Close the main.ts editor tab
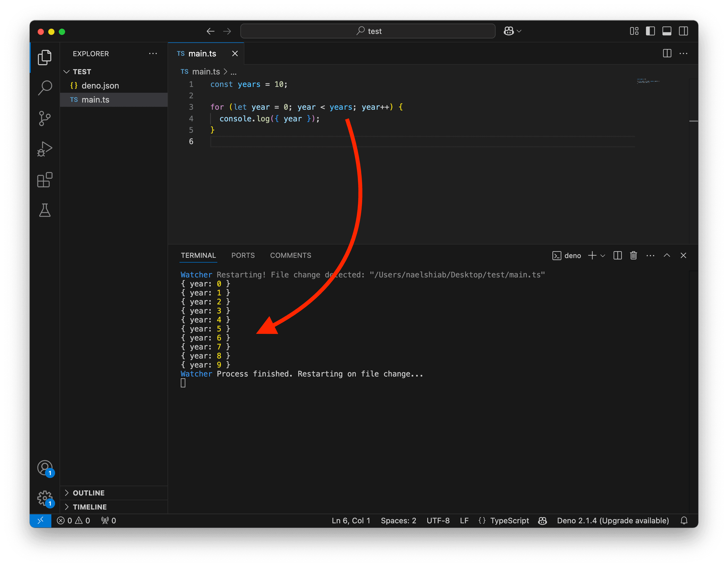The height and width of the screenshot is (567, 728). click(x=235, y=53)
